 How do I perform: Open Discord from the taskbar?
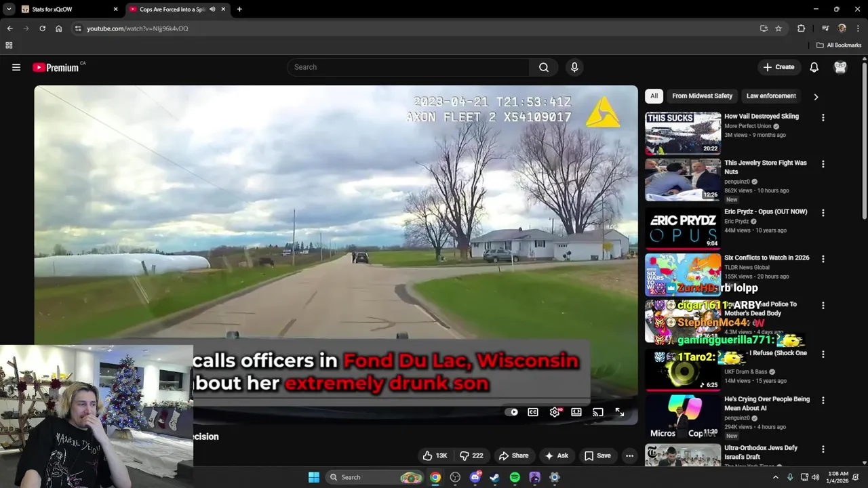pos(475,477)
